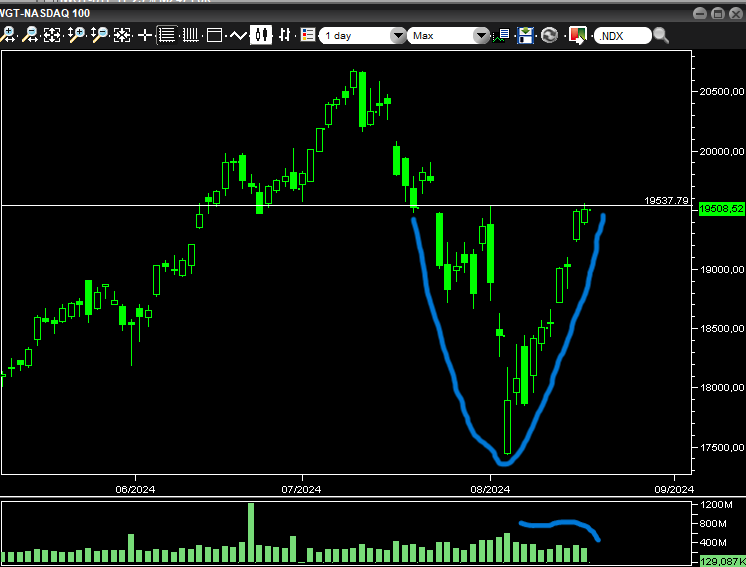
Task: Click the green 19508,52 current price tag
Action: (721, 209)
